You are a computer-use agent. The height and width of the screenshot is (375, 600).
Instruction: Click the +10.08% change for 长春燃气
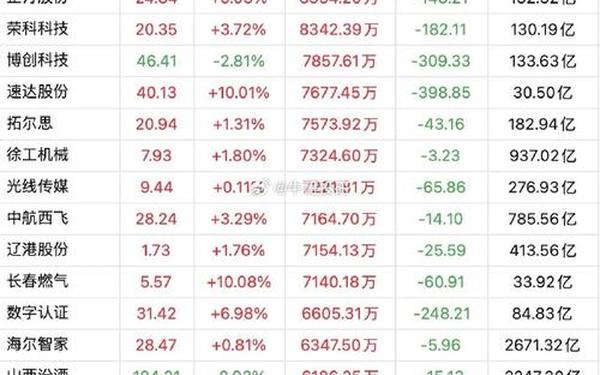point(239,282)
